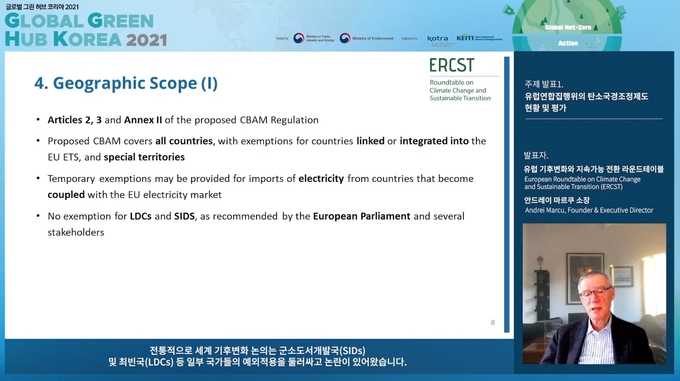The width and height of the screenshot is (680, 381).
Task: Click the Articles 2, 3 bullet line
Action: click(183, 120)
